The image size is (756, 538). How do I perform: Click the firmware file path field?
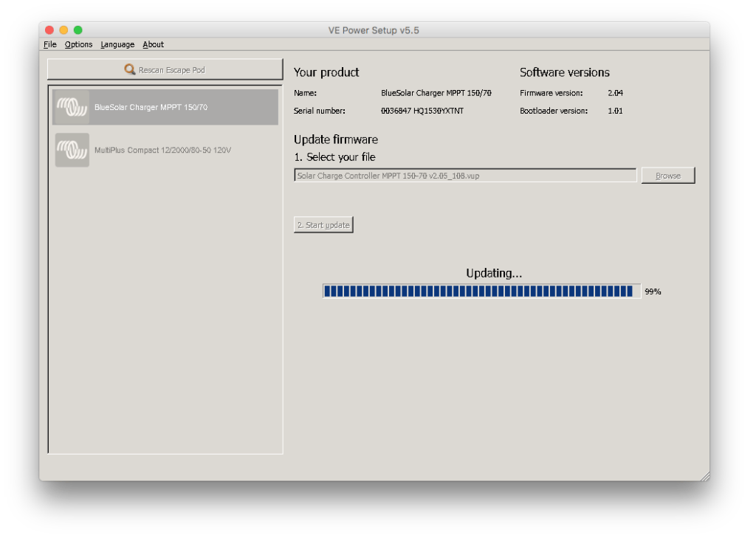[x=465, y=176]
